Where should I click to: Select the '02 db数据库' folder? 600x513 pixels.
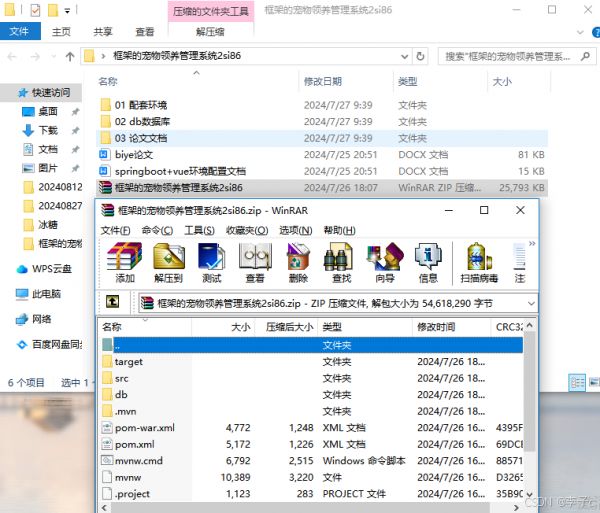[321, 121]
